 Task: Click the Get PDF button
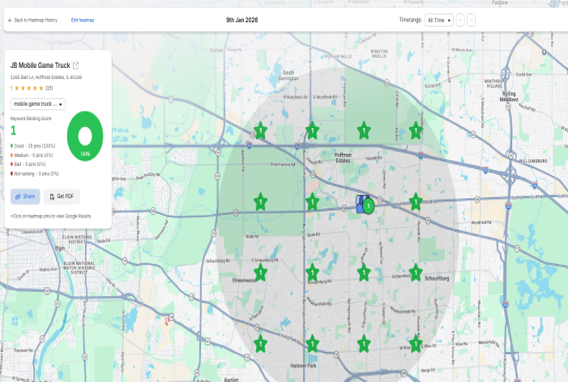coord(62,196)
